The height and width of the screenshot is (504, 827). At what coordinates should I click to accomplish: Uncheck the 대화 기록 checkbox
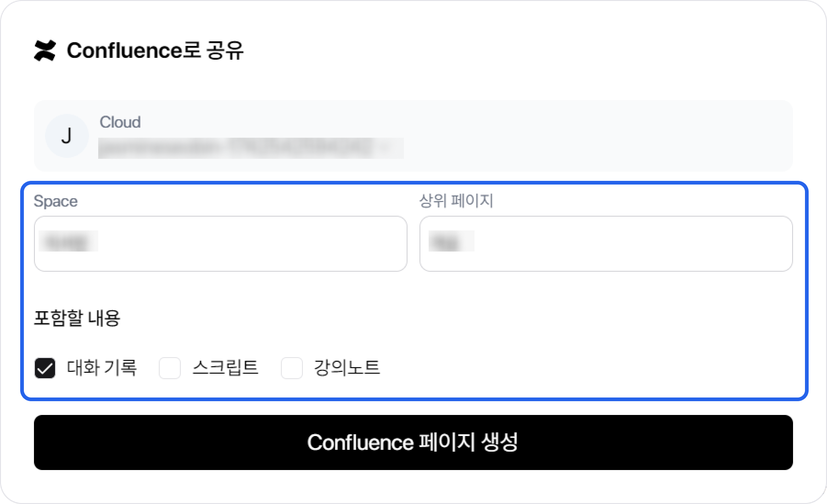(x=45, y=368)
